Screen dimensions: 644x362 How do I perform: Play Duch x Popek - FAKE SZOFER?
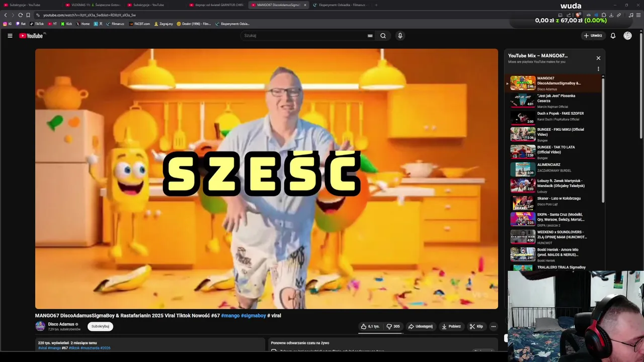[x=553, y=117]
